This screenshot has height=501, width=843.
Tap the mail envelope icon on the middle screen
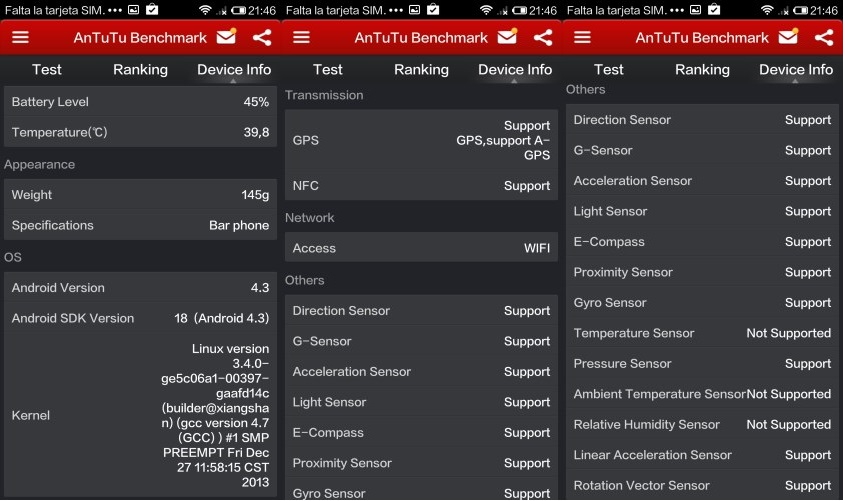[x=507, y=37]
